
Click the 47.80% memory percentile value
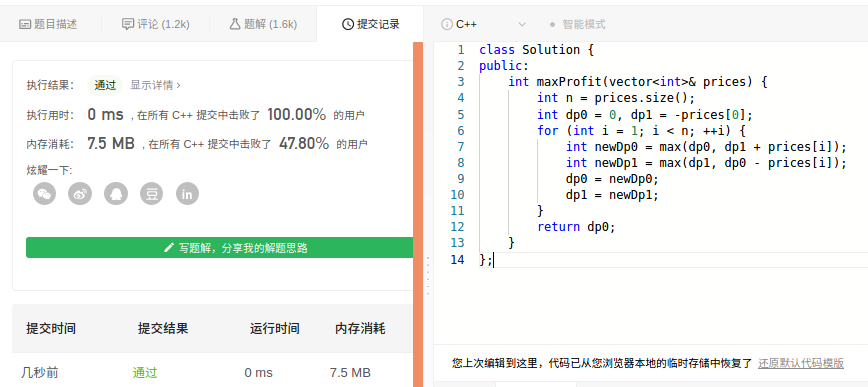click(x=304, y=144)
